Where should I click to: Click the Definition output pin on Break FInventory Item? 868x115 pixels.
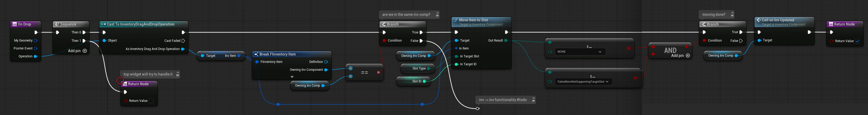click(326, 62)
